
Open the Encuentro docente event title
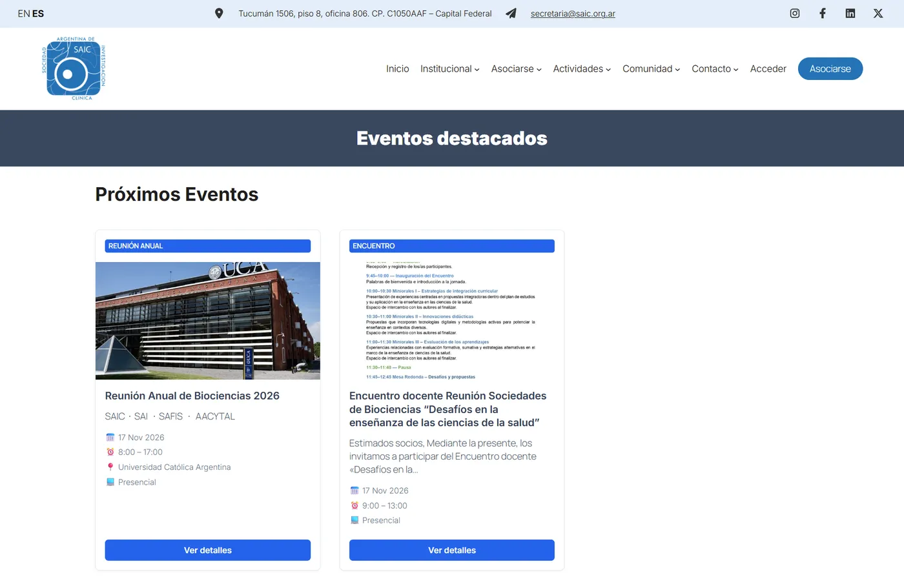click(x=448, y=409)
